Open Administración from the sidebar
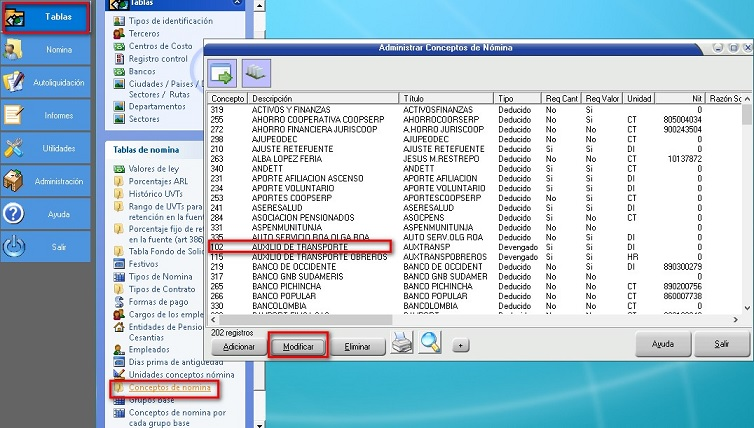 click(x=14, y=181)
